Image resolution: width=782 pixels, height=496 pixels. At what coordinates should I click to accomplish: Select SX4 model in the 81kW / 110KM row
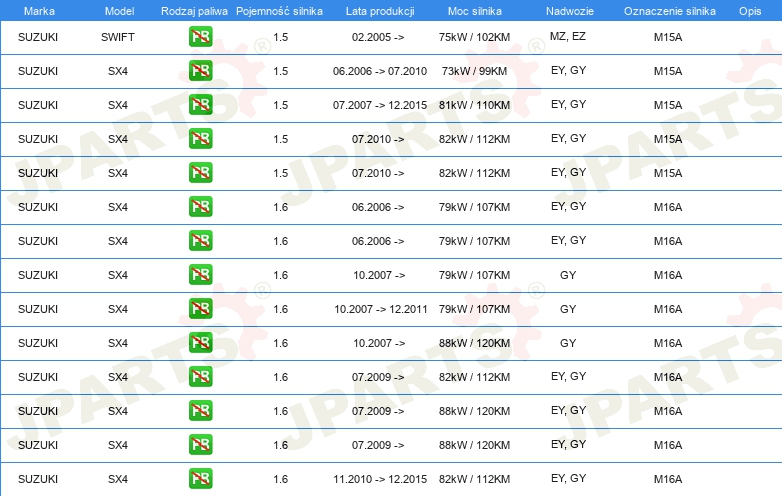pos(118,105)
